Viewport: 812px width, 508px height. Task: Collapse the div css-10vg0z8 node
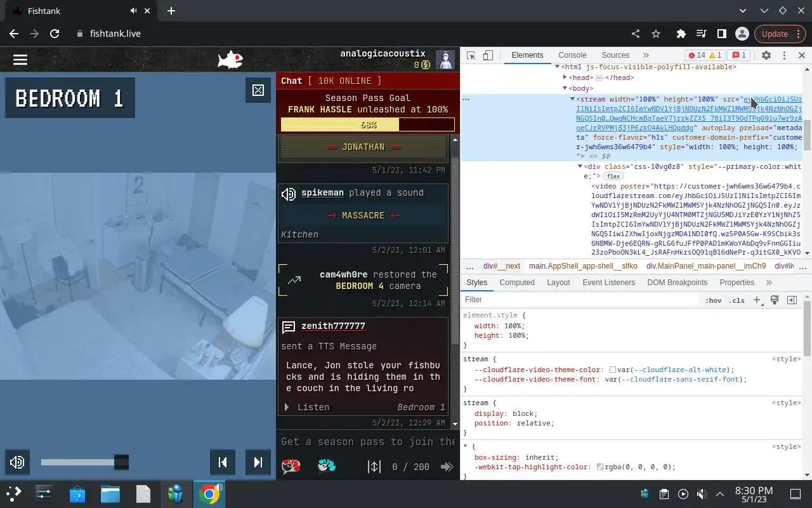[x=580, y=166]
